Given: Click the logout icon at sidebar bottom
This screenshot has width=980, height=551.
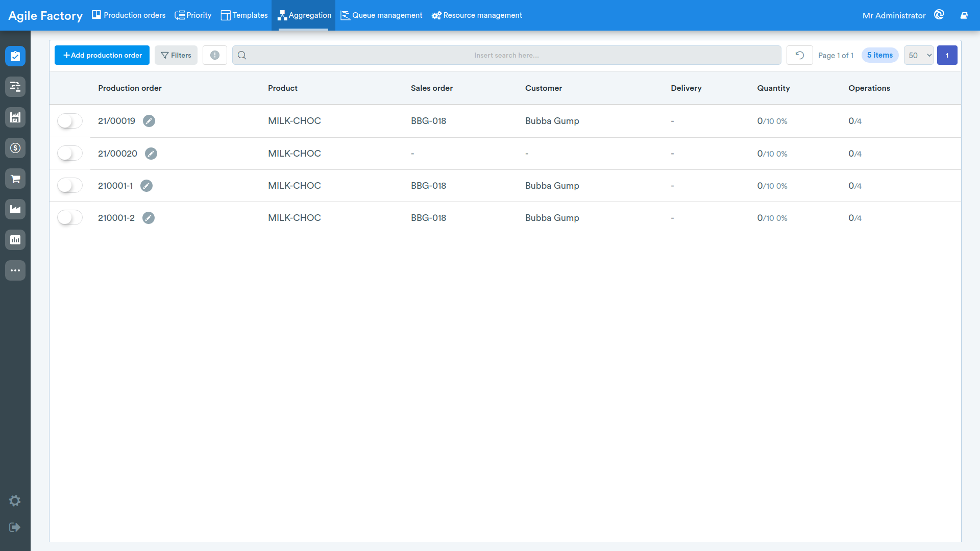Looking at the screenshot, I should pyautogui.click(x=15, y=527).
